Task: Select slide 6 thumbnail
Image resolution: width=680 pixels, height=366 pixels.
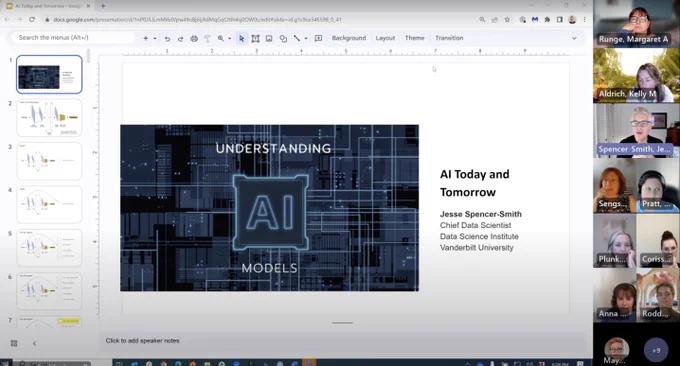Action: pyautogui.click(x=49, y=291)
